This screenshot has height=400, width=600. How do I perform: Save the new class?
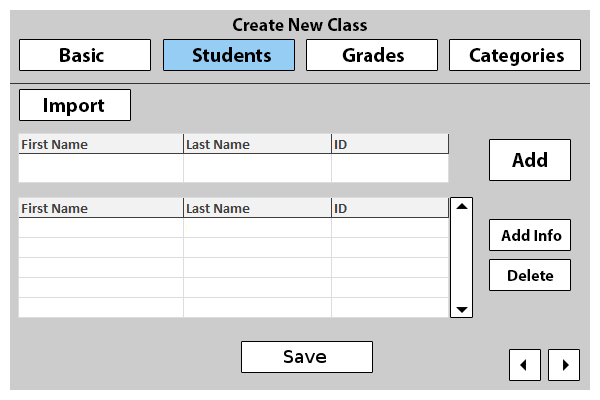coord(306,357)
